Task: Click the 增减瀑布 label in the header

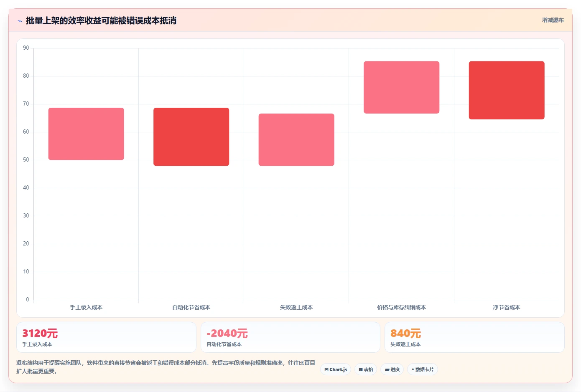Action: pyautogui.click(x=553, y=20)
